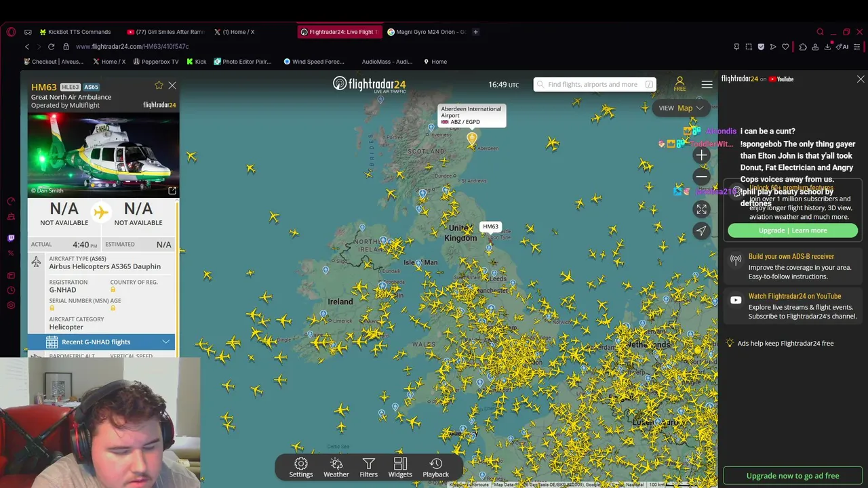Open the Playback feature

pyautogui.click(x=436, y=468)
